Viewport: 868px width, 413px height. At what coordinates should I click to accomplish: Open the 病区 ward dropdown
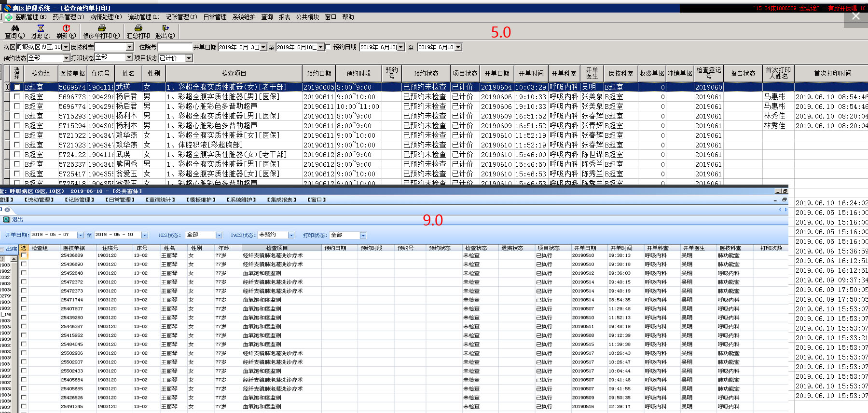[x=66, y=47]
